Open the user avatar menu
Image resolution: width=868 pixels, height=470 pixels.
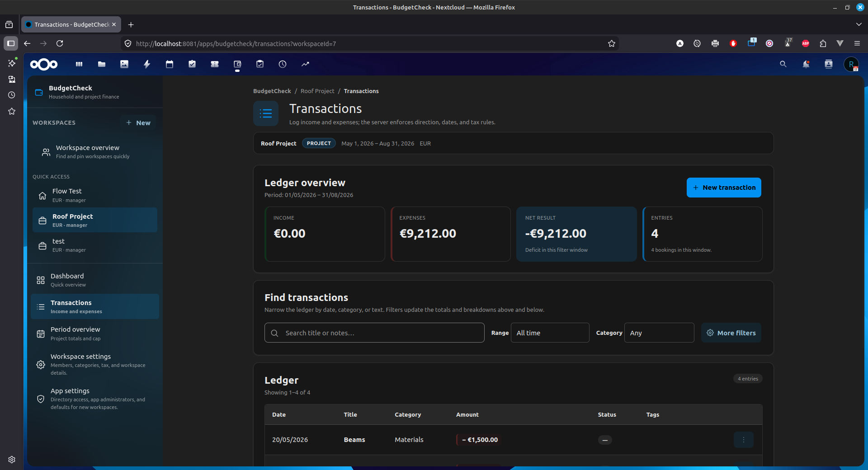point(851,64)
